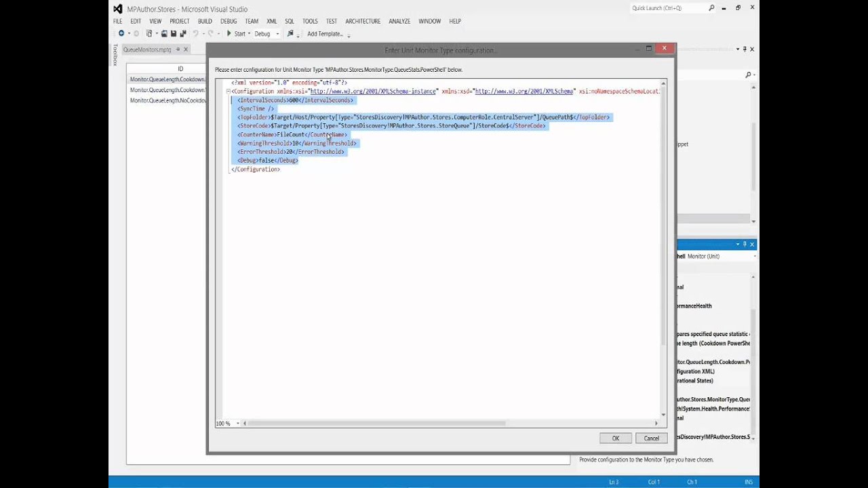Click the Redo toolbar icon

point(211,34)
